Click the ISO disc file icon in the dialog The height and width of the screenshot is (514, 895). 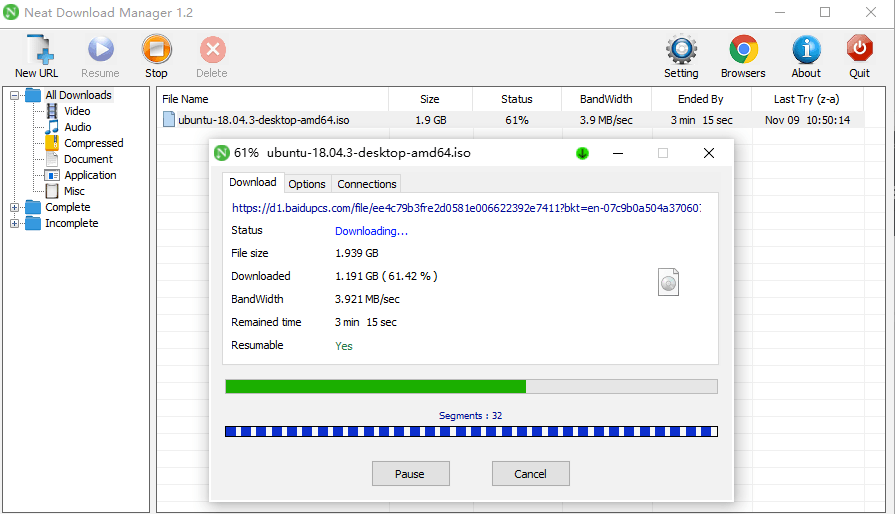pyautogui.click(x=668, y=282)
